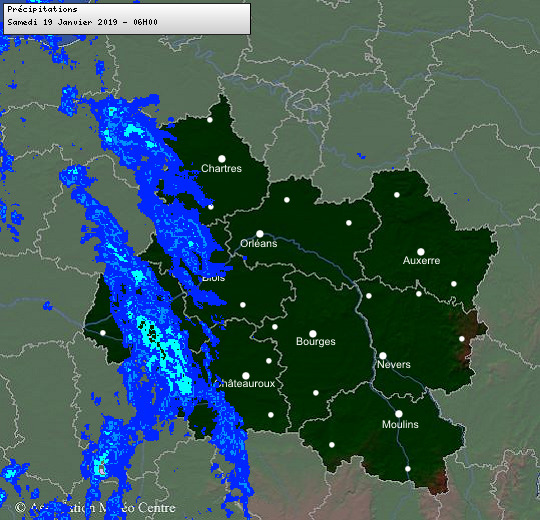Click the Orléans city marker dot
Image resolution: width=540 pixels, height=520 pixels.
260,234
